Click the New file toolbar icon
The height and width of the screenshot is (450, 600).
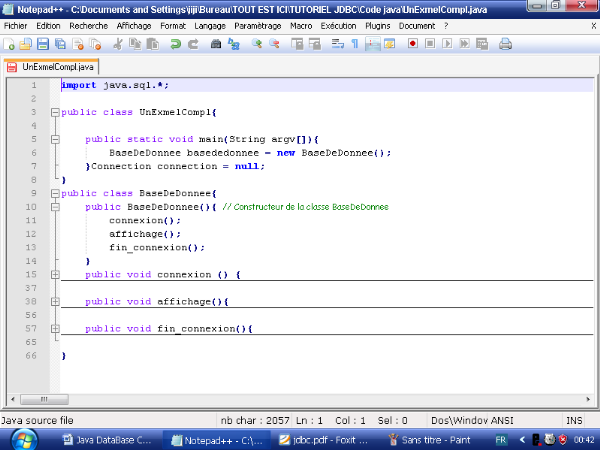pos(9,44)
